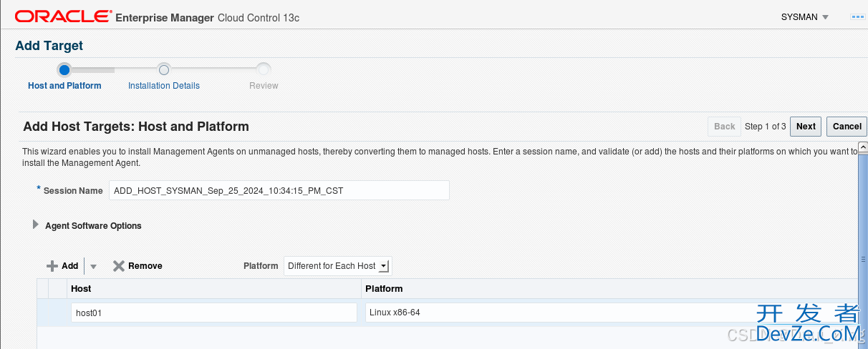Screen dimensions: 868x349
Task: Click the Next button
Action: [806, 127]
